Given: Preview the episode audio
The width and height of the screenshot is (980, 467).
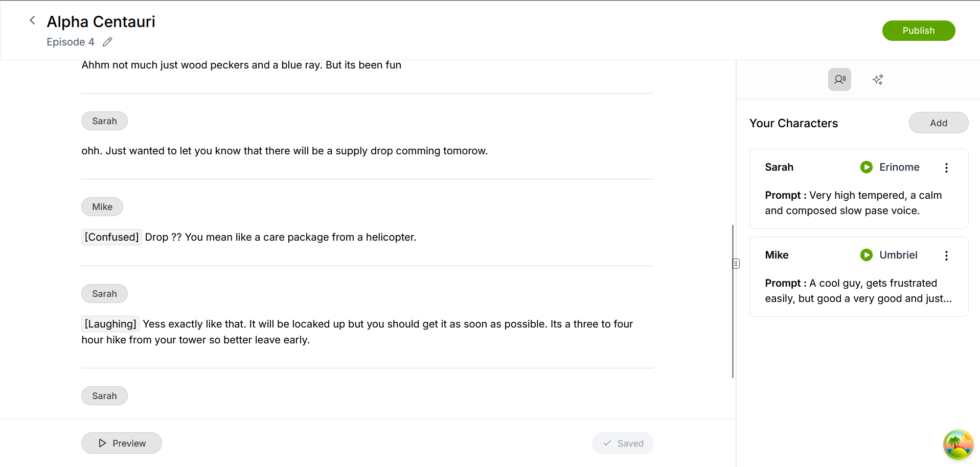Looking at the screenshot, I should point(122,443).
